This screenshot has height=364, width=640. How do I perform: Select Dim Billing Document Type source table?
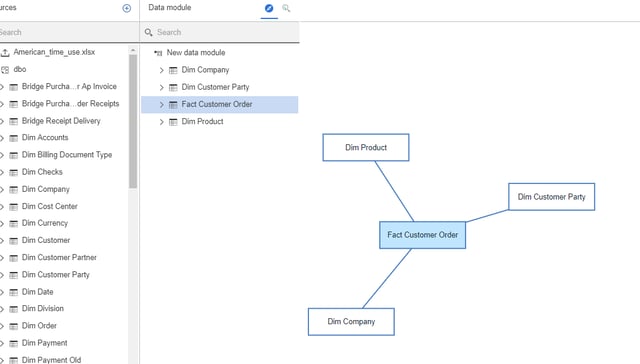(67, 155)
